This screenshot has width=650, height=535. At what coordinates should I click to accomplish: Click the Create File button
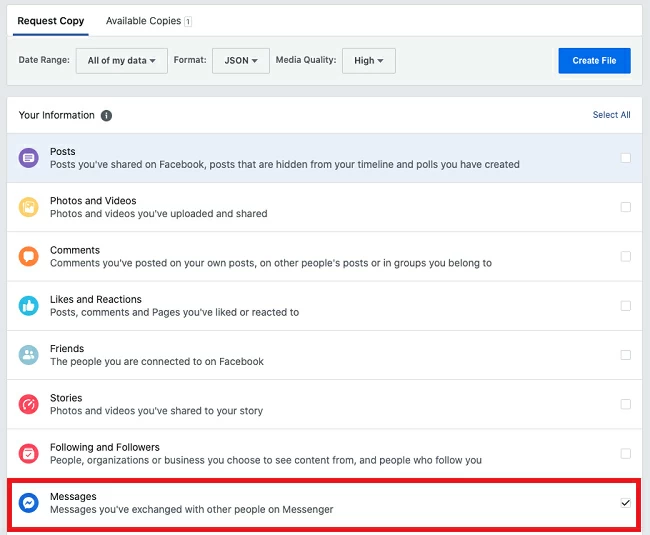pyautogui.click(x=594, y=61)
